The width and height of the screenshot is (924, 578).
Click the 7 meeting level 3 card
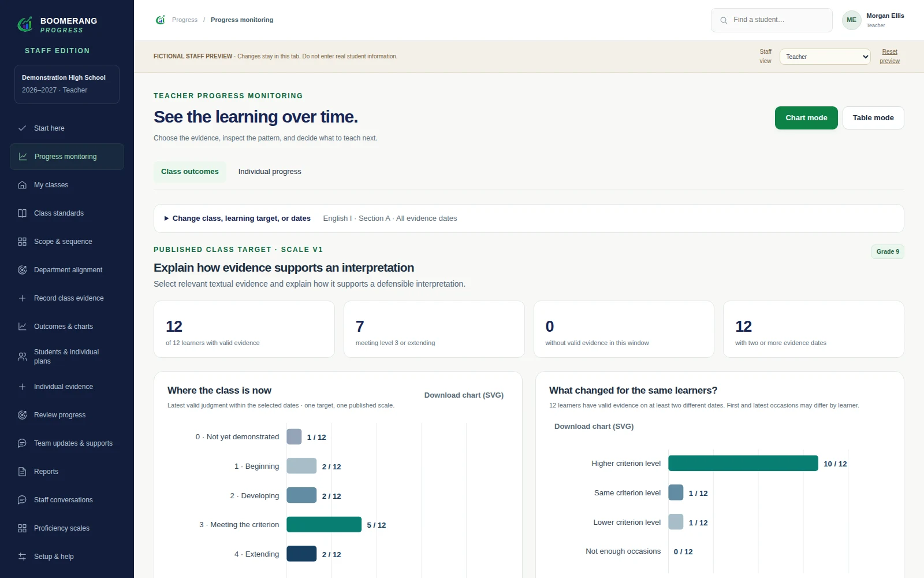pyautogui.click(x=434, y=329)
